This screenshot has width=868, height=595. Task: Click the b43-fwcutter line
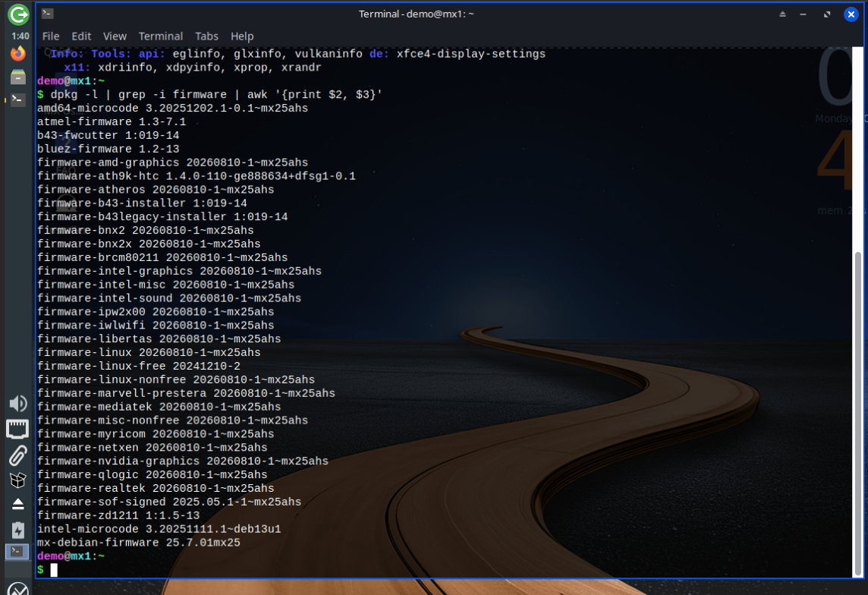[108, 136]
